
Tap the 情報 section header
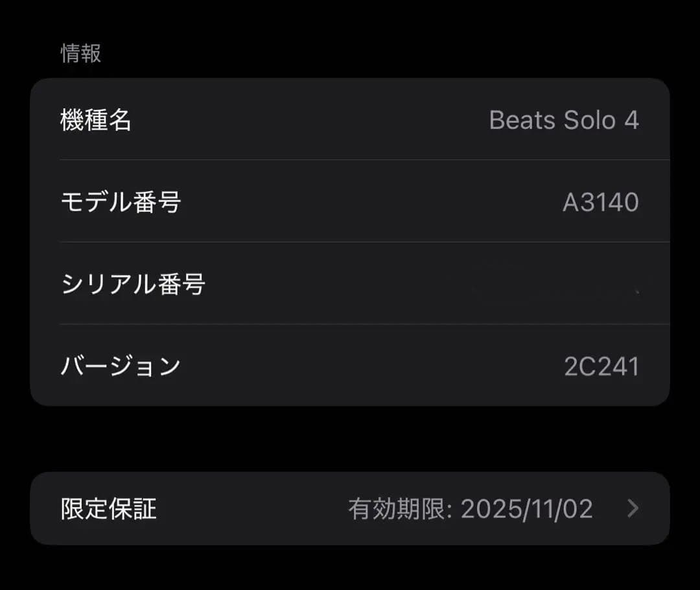coord(79,54)
